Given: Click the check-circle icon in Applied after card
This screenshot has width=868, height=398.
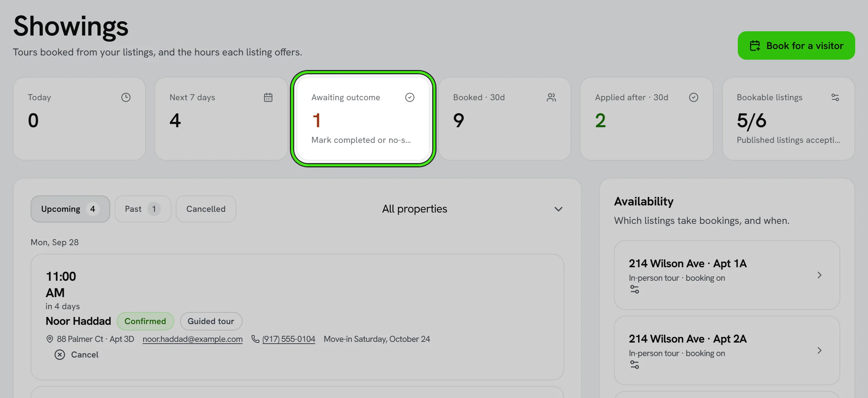Looking at the screenshot, I should [x=694, y=97].
